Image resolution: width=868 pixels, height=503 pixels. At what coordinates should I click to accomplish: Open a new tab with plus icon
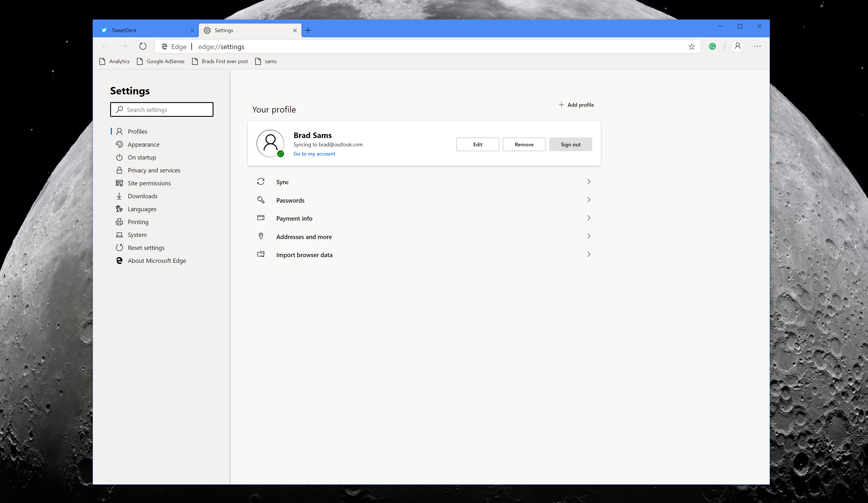tap(308, 30)
